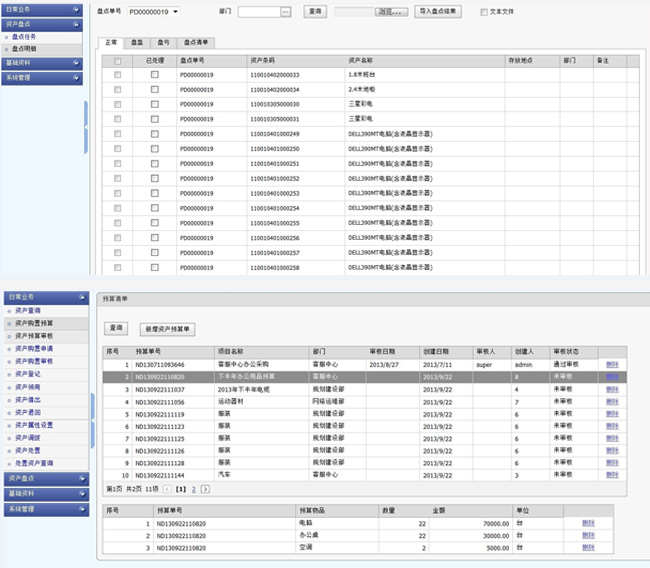This screenshot has width=650, height=568.
Task: Click bullet icon beside 资产查询
Action: click(x=9, y=311)
